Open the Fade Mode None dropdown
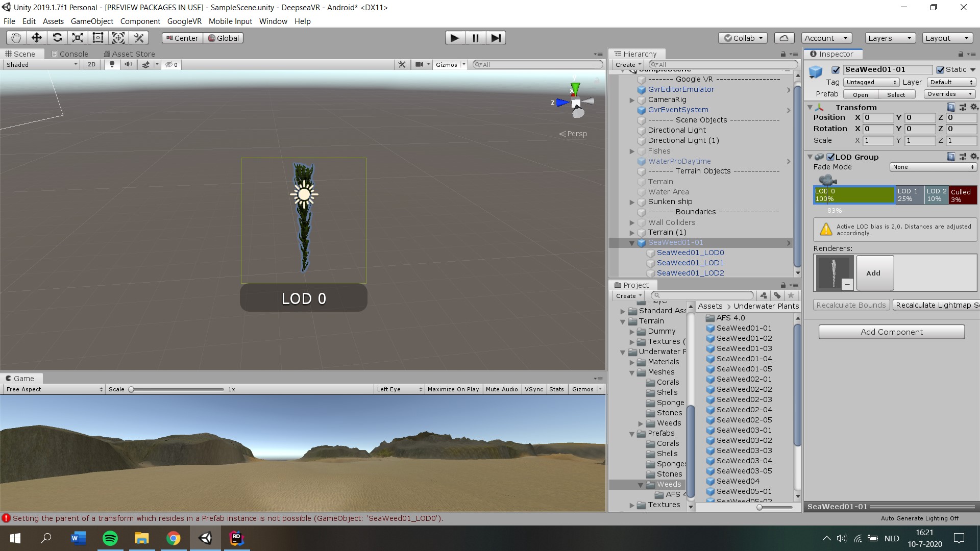The image size is (980, 551). point(933,167)
